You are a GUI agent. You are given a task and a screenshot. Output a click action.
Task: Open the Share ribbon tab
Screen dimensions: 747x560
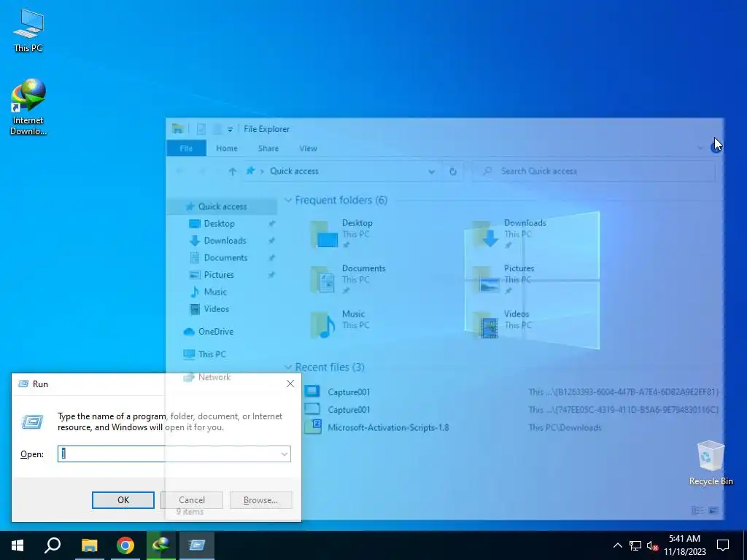coord(268,148)
